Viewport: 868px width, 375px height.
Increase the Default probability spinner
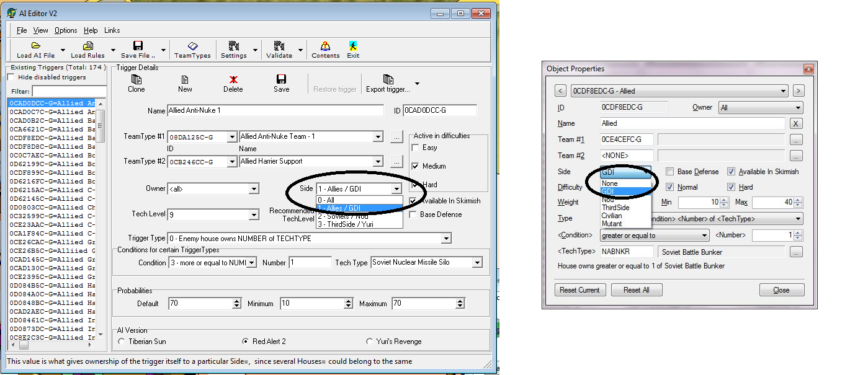pos(236,301)
